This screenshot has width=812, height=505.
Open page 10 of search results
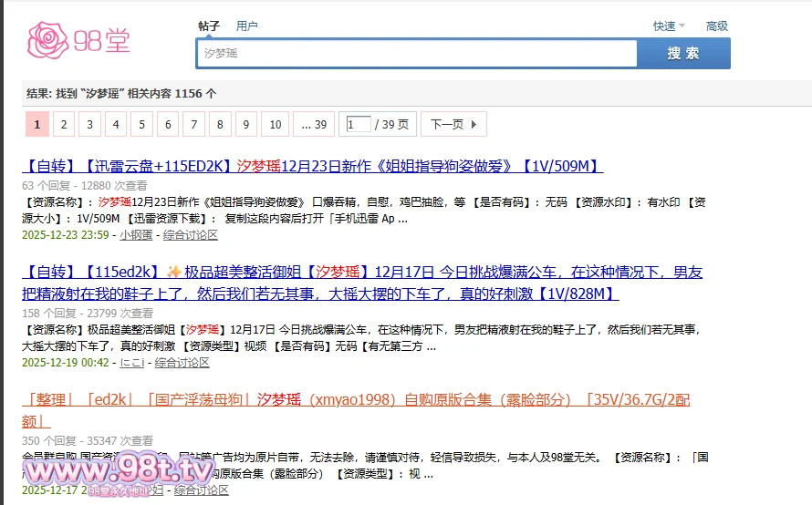(x=275, y=124)
